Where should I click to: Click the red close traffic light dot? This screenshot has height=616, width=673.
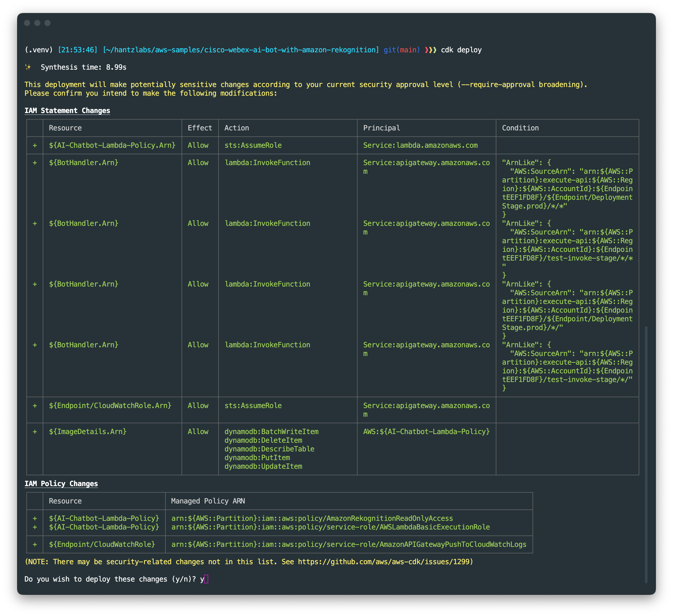27,23
